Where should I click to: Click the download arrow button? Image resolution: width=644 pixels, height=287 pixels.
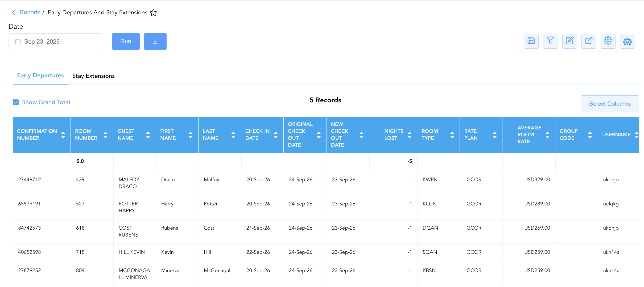point(155,41)
